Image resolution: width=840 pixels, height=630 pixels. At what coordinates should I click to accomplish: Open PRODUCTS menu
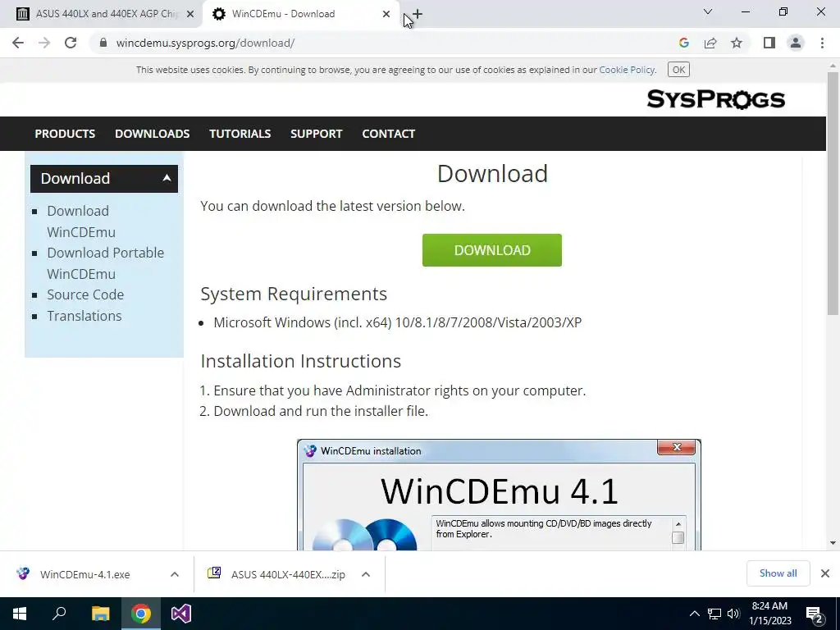pos(65,134)
